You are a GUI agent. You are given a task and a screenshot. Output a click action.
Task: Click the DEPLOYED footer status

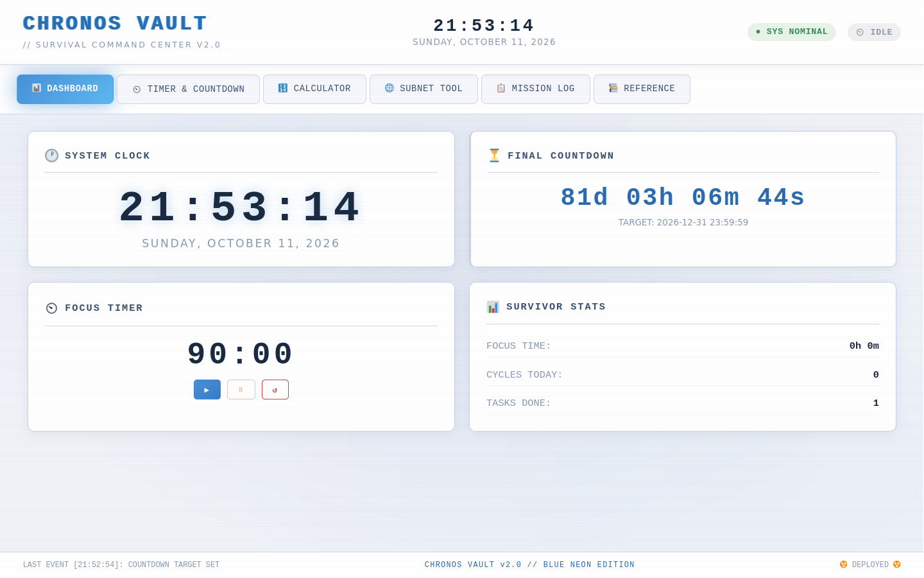pos(870,565)
